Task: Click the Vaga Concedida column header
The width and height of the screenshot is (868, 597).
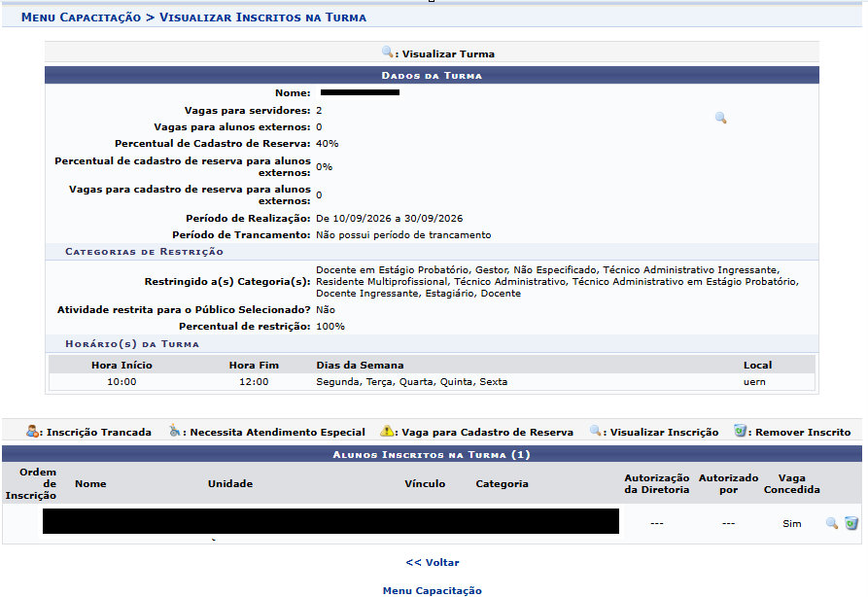Action: click(x=792, y=484)
